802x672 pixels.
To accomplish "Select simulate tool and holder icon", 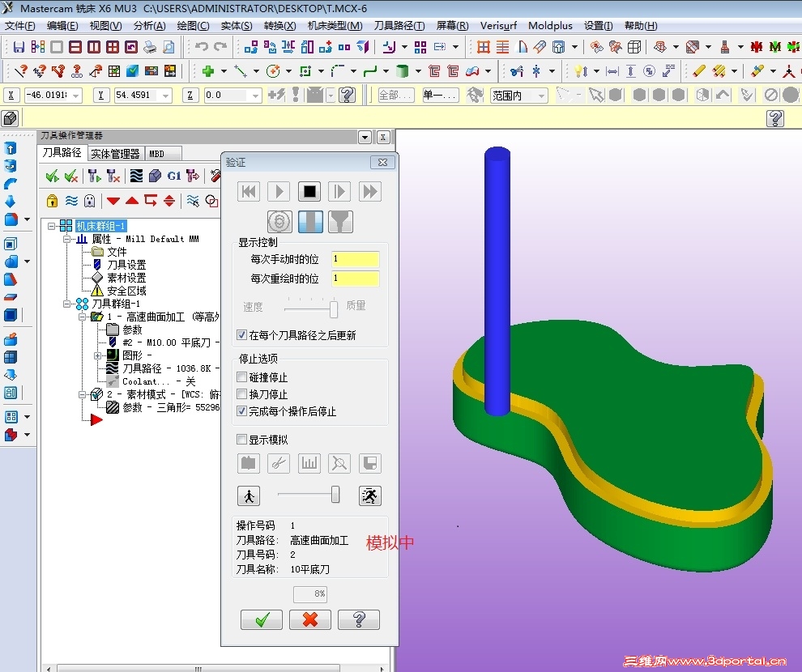I will [x=340, y=222].
